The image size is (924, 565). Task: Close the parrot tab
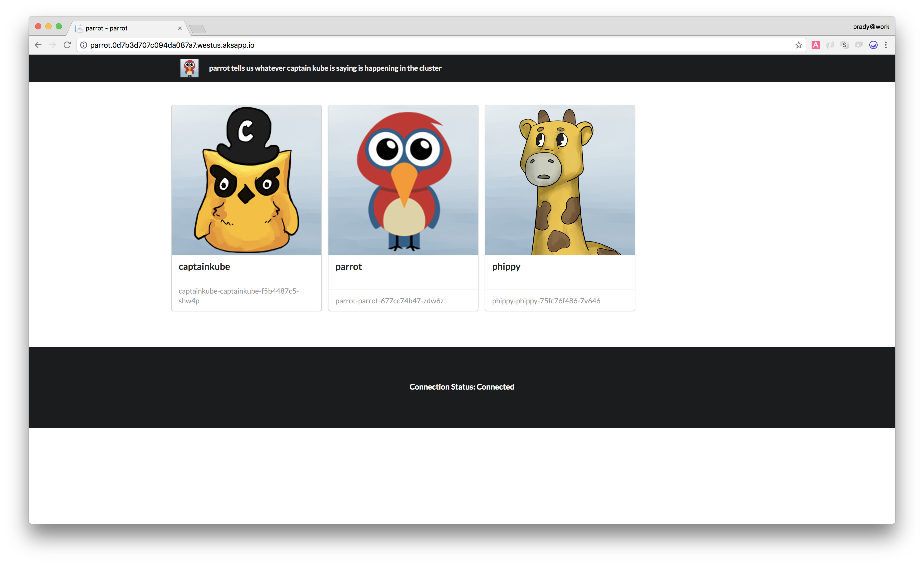click(180, 29)
